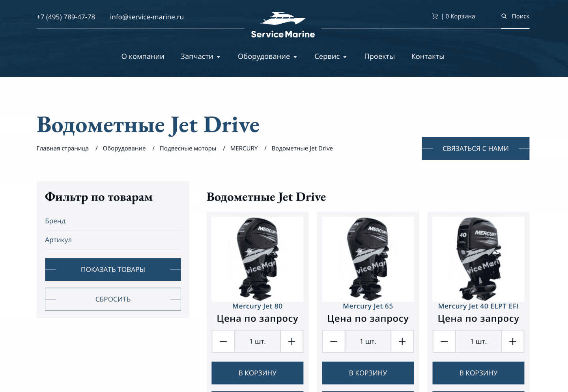Click the Mercury Jet 65 motor image
This screenshot has height=392, width=568.
coord(368,259)
